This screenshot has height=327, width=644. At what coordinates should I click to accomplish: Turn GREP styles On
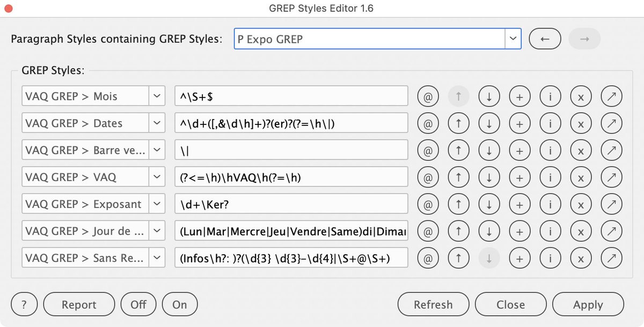pyautogui.click(x=180, y=304)
